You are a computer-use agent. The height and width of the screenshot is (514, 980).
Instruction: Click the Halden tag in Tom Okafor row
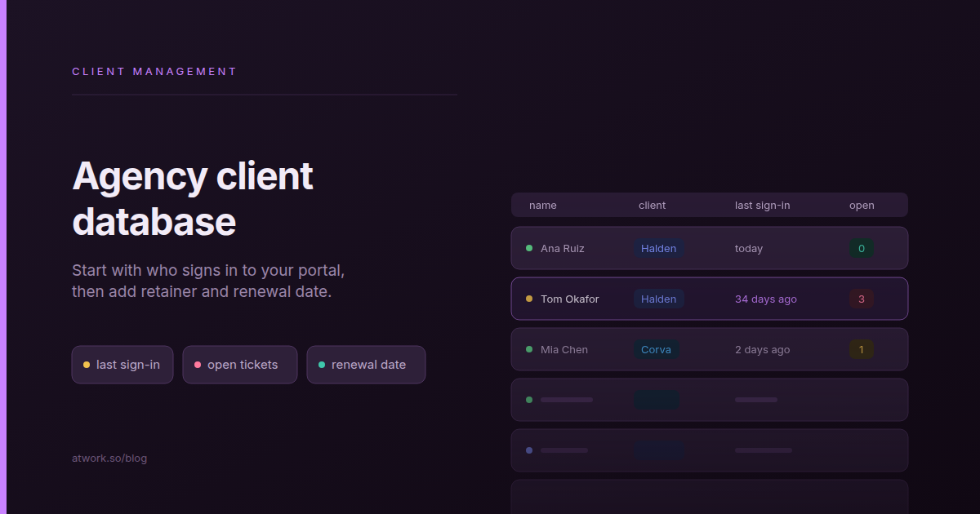point(658,299)
